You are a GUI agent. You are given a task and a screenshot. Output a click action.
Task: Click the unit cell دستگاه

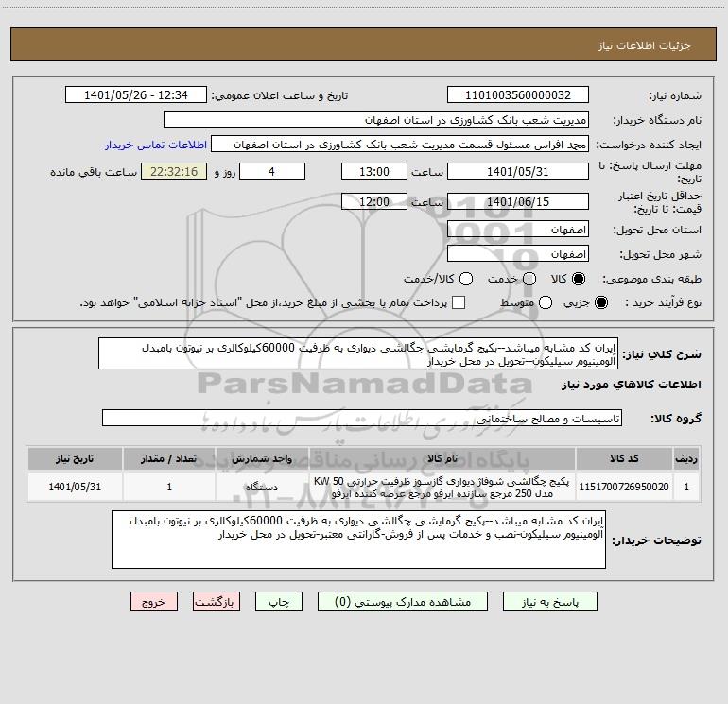(262, 487)
